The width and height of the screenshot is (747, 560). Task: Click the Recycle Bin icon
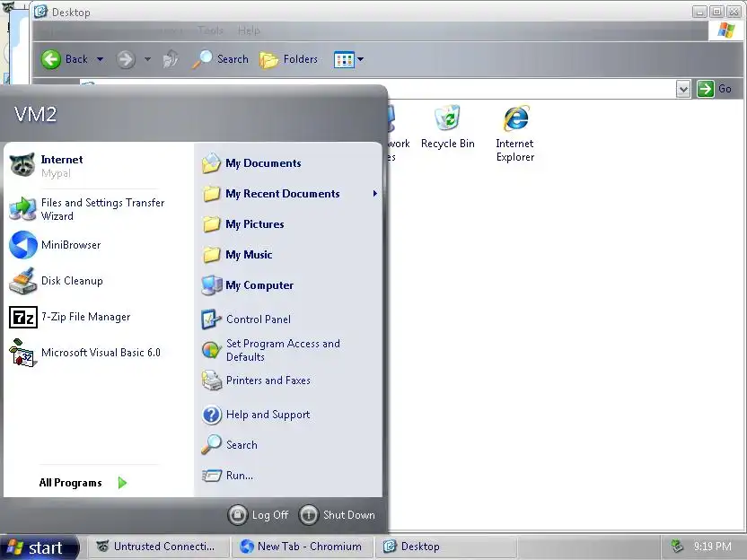coord(447,127)
